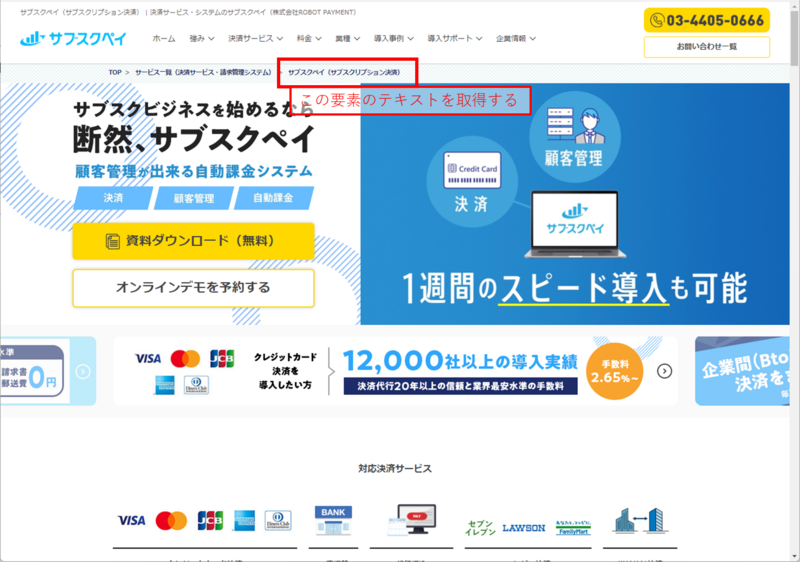Call the 03-4405-0666 phone button

pyautogui.click(x=707, y=20)
